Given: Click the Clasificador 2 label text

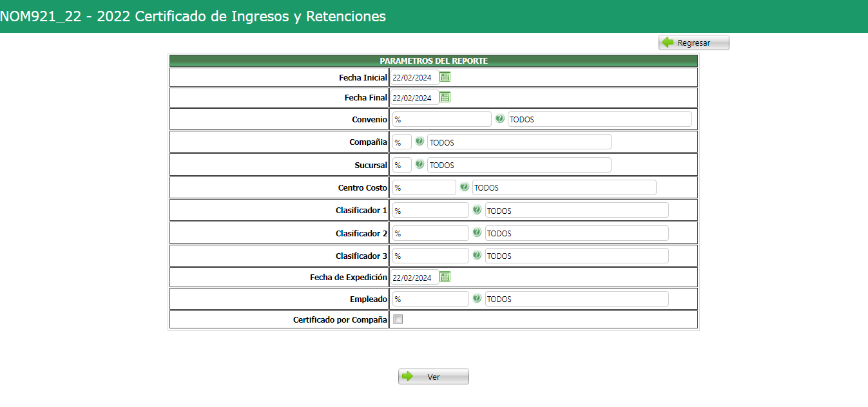Looking at the screenshot, I should tap(362, 233).
